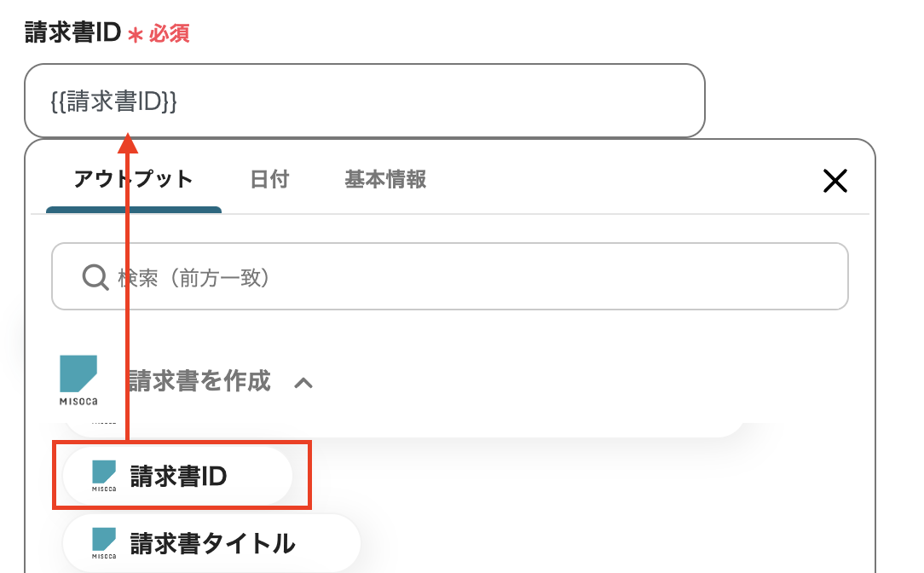
Task: Click the magnifying glass search icon
Action: pos(93,277)
